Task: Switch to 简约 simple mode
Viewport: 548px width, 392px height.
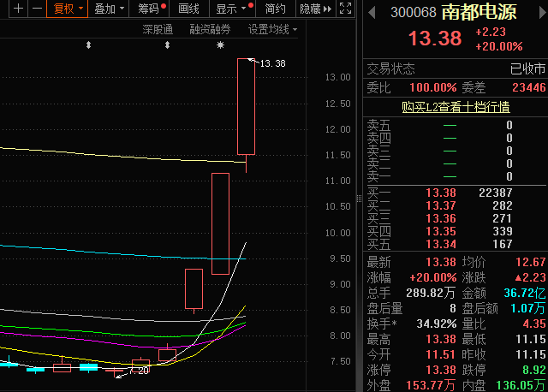Action: 276,9
